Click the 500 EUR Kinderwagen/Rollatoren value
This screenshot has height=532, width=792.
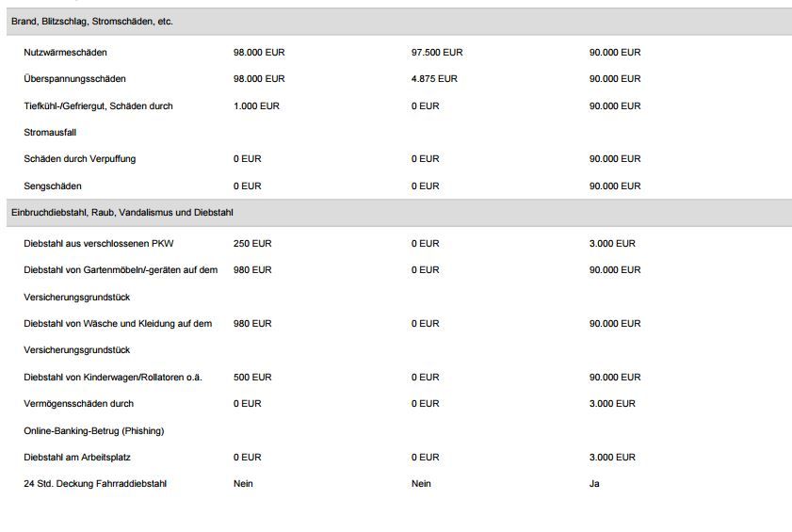point(252,378)
